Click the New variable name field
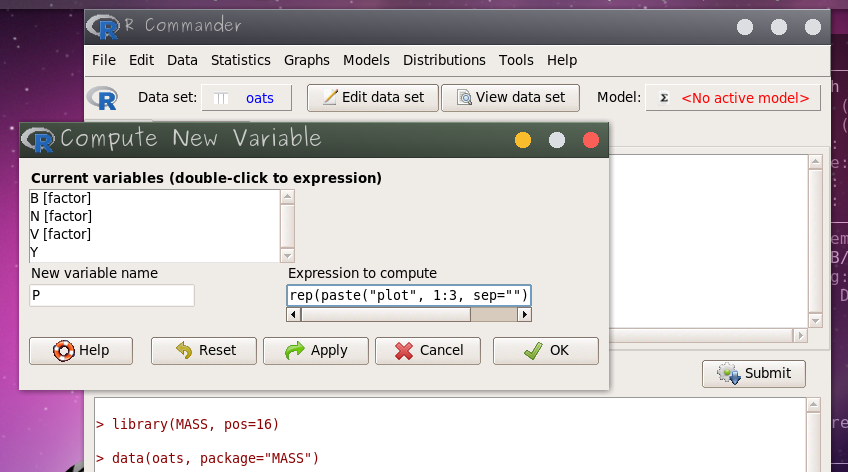 pos(112,295)
